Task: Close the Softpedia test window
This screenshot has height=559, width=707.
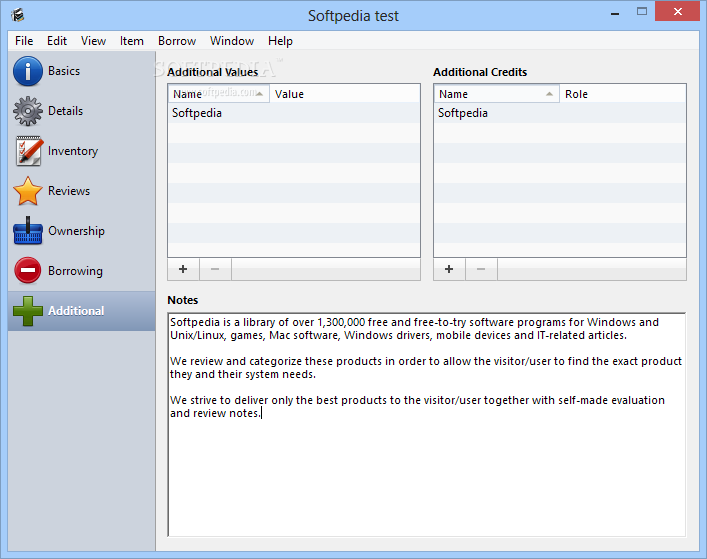Action: click(x=677, y=12)
